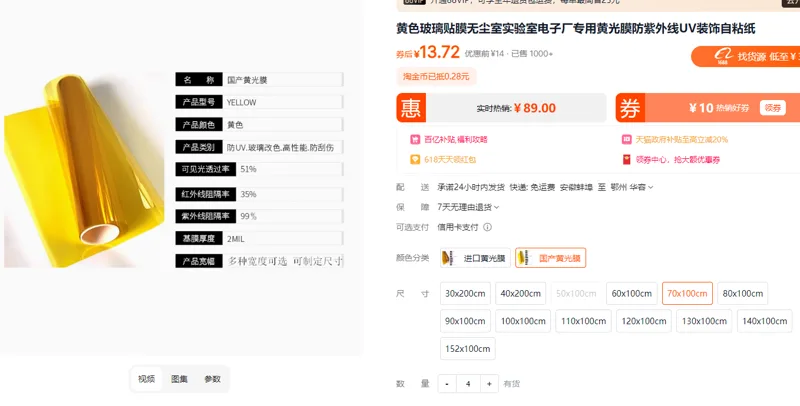Increase quantity with the plus button
The image size is (800, 406).
(x=489, y=384)
